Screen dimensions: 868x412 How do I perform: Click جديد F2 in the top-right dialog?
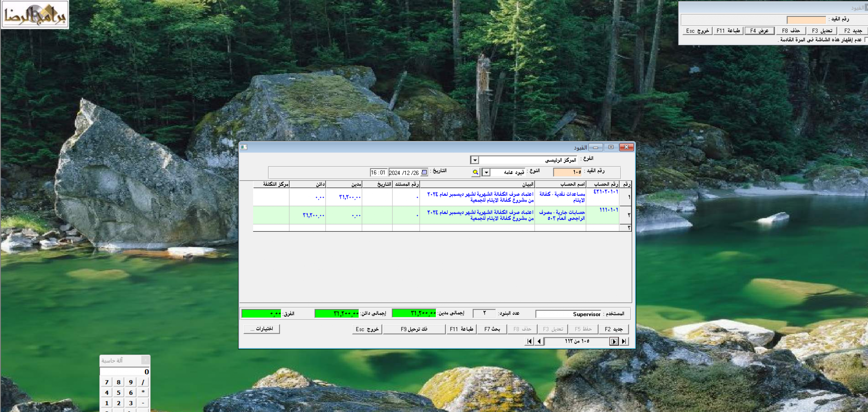(x=853, y=31)
